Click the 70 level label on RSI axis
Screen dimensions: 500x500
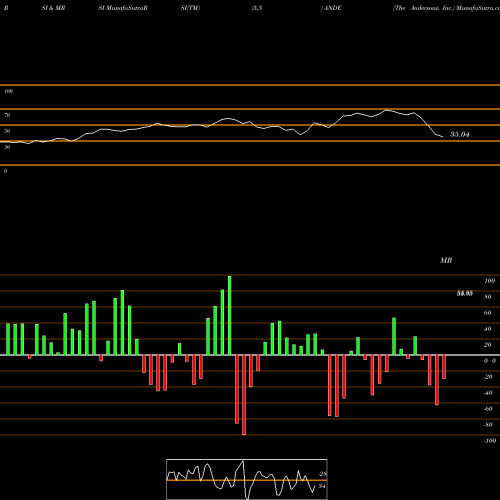[7, 115]
